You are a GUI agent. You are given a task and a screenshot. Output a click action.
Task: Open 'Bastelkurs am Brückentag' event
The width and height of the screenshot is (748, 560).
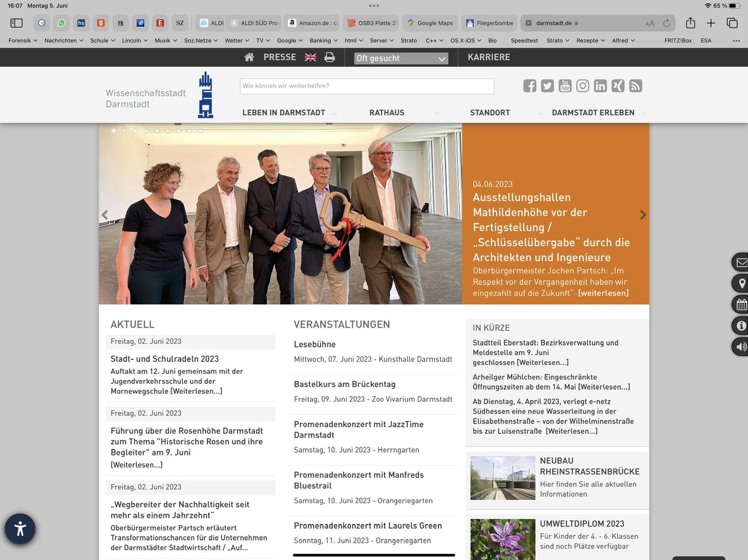pyautogui.click(x=345, y=384)
